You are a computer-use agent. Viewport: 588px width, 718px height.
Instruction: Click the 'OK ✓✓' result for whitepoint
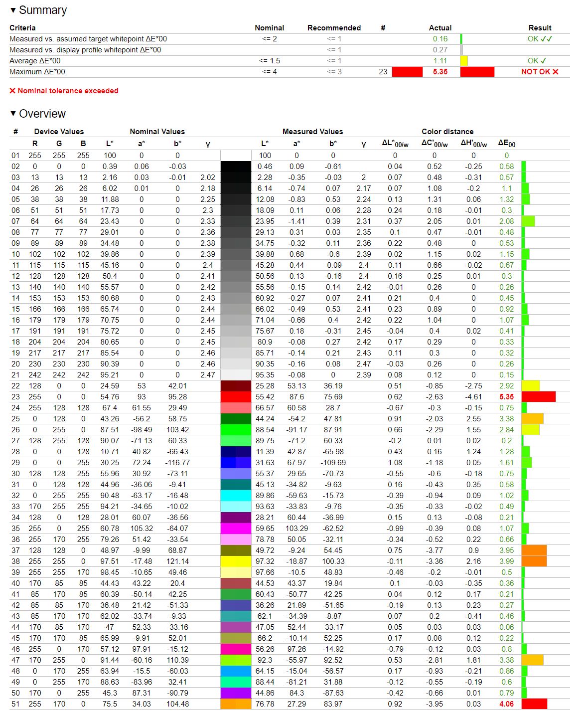click(540, 39)
